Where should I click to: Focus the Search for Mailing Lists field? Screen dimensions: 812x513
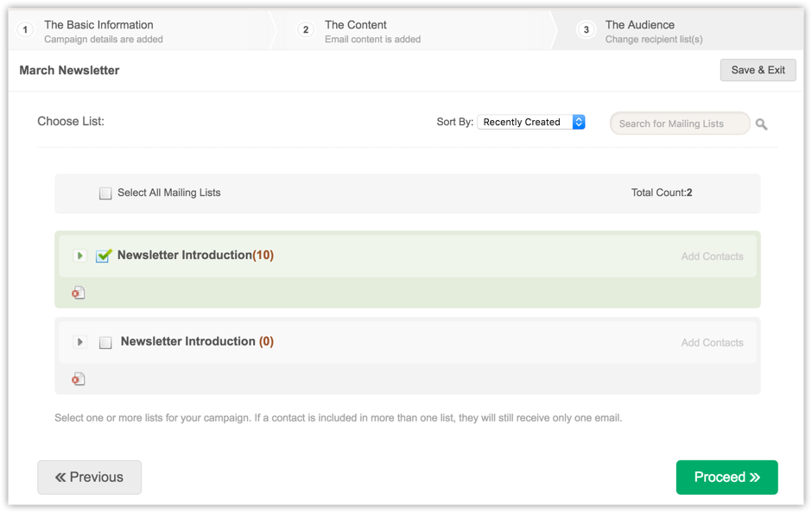679,123
